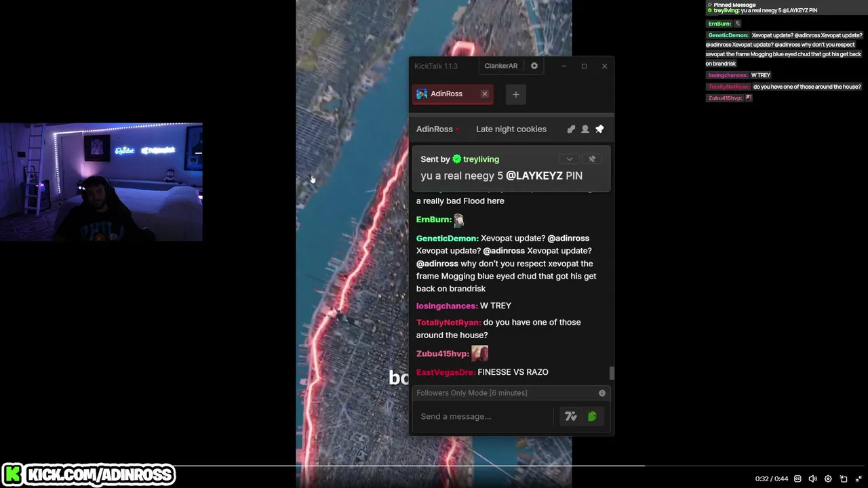This screenshot has height=488, width=868.
Task: Click the ErnBurn username in KickTalk chat
Action: 434,220
